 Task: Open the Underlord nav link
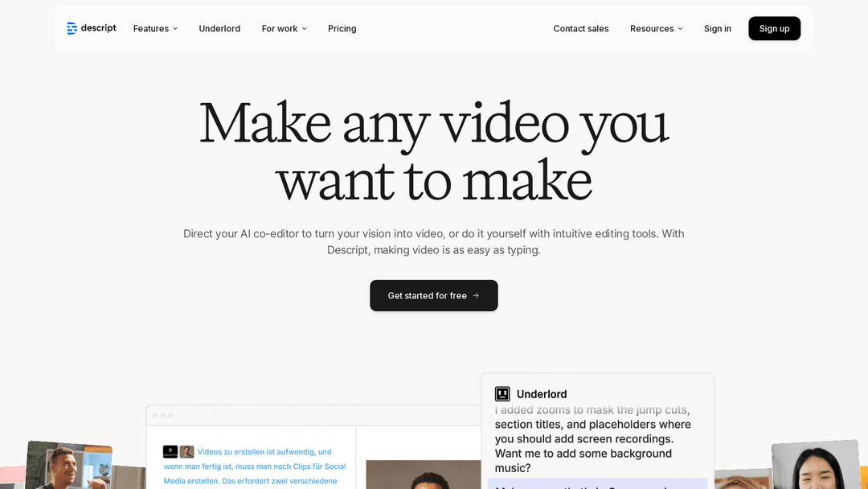click(x=219, y=28)
